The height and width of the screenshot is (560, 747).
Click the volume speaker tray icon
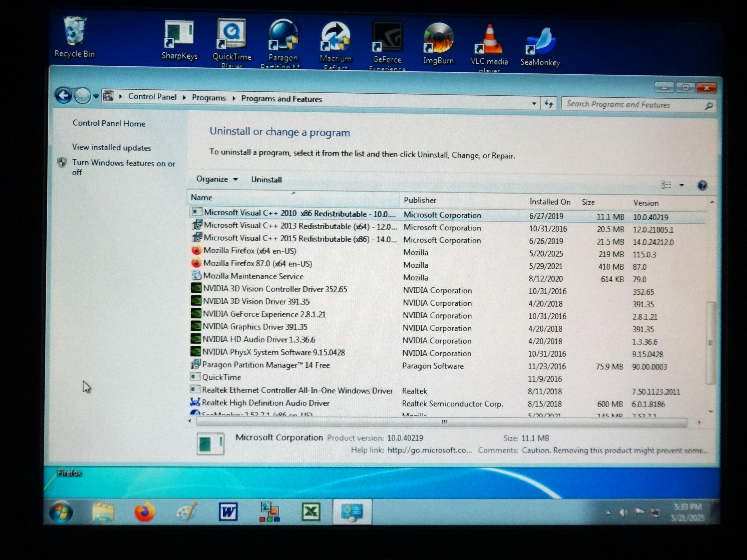click(x=623, y=513)
